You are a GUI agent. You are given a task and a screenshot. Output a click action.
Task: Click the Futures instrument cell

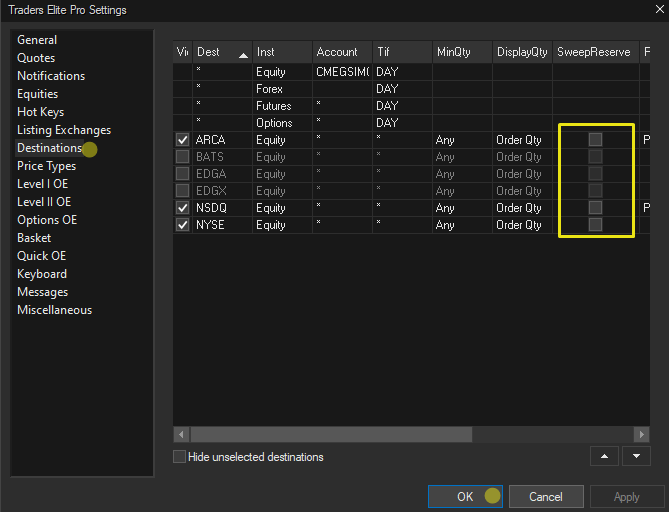pos(282,106)
